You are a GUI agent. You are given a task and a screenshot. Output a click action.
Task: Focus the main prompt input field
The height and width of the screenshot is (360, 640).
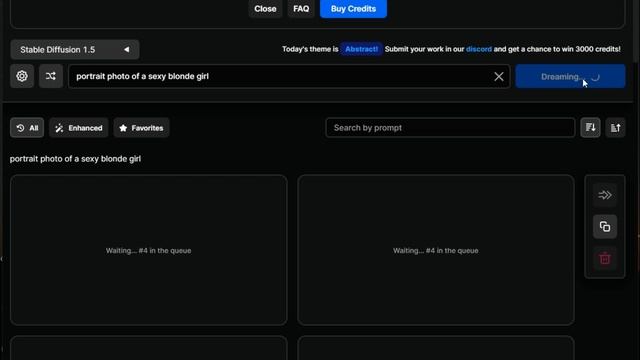click(x=289, y=76)
